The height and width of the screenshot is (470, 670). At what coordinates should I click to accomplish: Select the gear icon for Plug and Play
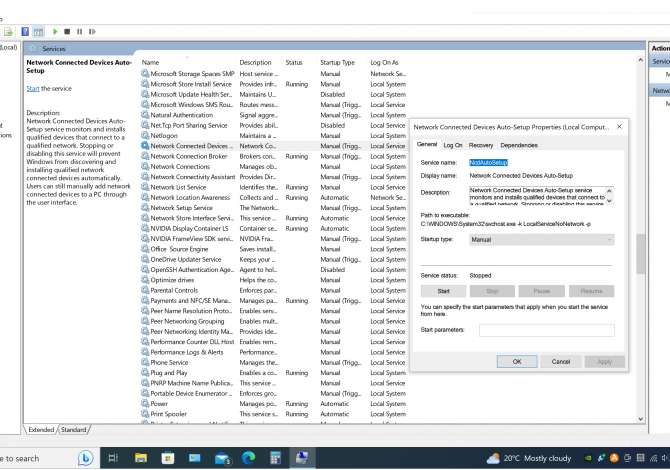145,373
